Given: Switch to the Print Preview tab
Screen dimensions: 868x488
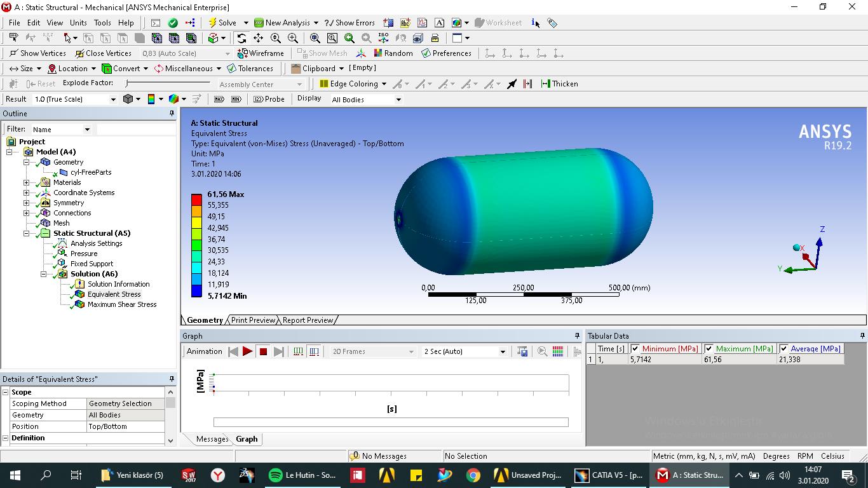Looking at the screenshot, I should 252,320.
